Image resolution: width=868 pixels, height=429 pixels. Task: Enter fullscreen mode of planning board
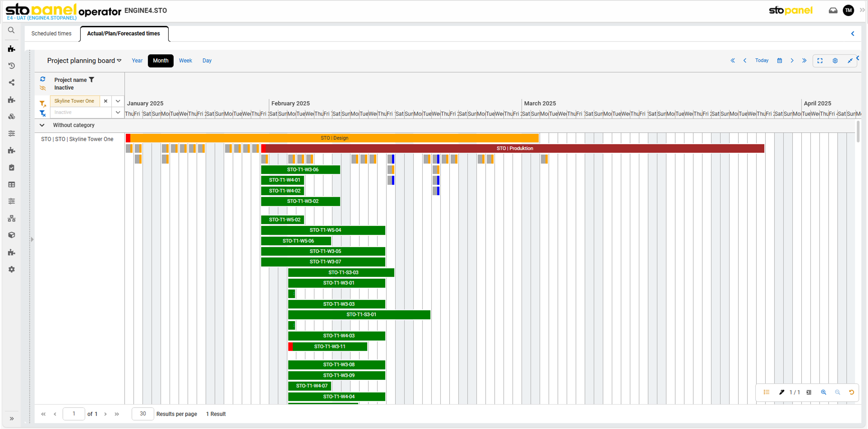pos(820,61)
